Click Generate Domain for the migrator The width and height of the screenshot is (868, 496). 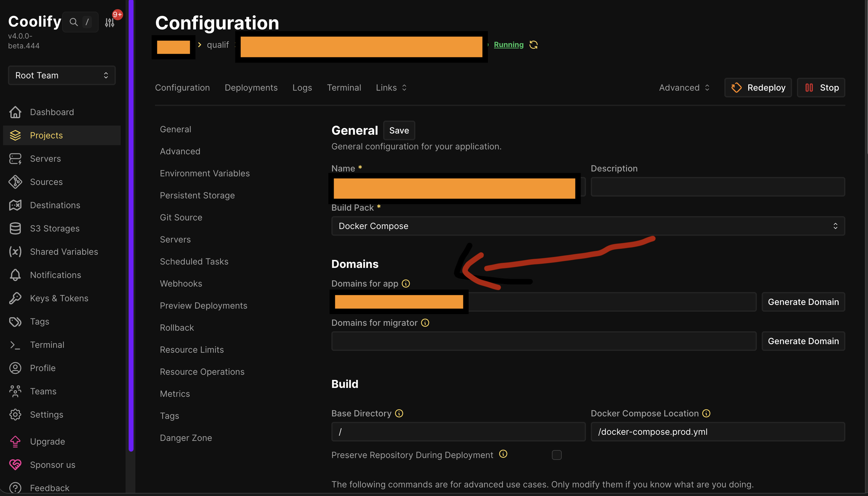pos(803,341)
